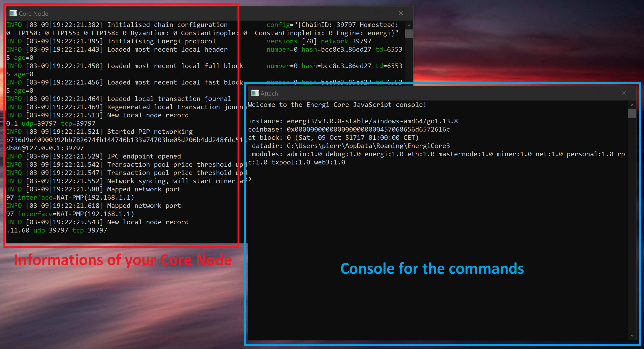Click the 'at block: 0' line
Image resolution: width=644 pixels, height=349 pixels.
click(333, 138)
